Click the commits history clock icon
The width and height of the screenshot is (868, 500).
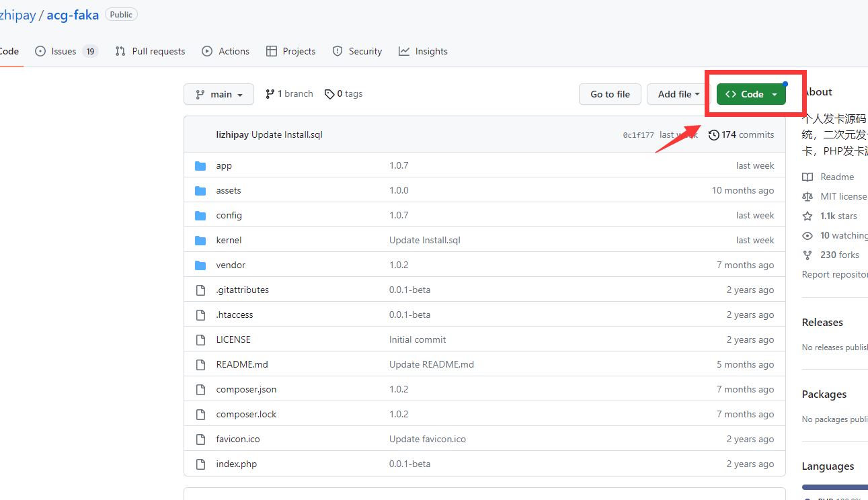click(713, 135)
